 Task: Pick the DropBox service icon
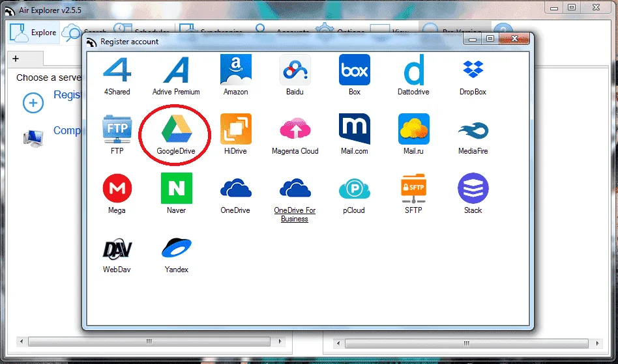pyautogui.click(x=473, y=69)
